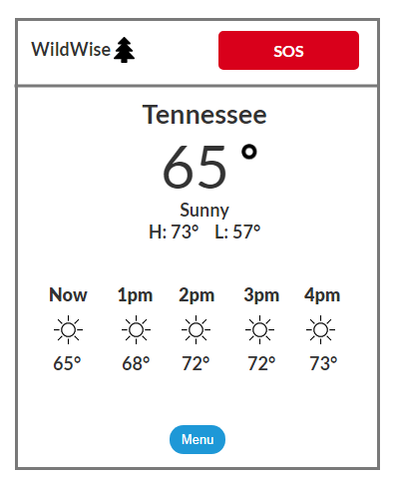Click the sun icon under 2pm
Image resolution: width=394 pixels, height=481 pixels.
click(x=196, y=330)
